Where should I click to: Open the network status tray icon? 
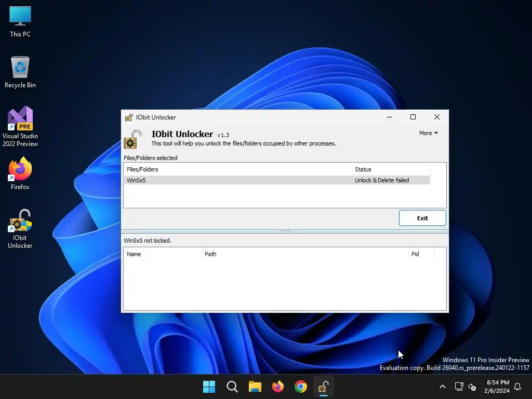(459, 387)
